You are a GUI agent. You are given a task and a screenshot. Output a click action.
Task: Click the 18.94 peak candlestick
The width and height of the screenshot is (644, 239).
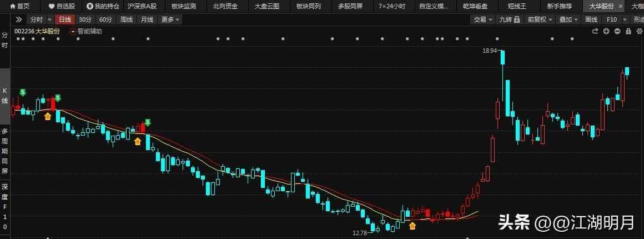tap(502, 57)
